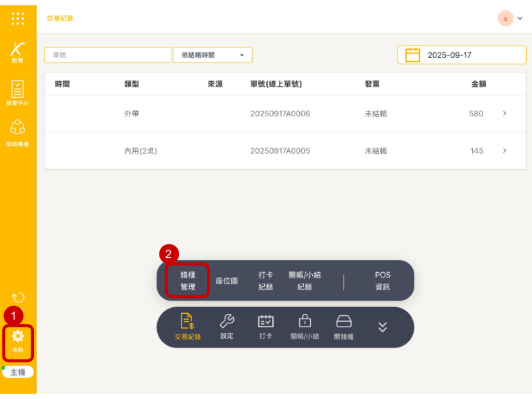Expand the 外帶 order row chevron
The height and width of the screenshot is (399, 532).
tap(504, 113)
